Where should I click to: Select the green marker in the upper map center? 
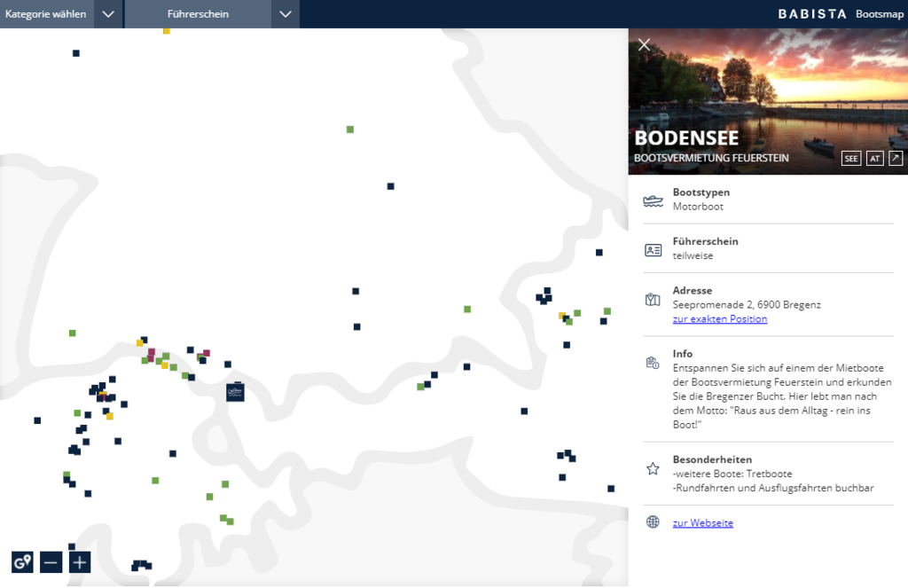click(350, 129)
